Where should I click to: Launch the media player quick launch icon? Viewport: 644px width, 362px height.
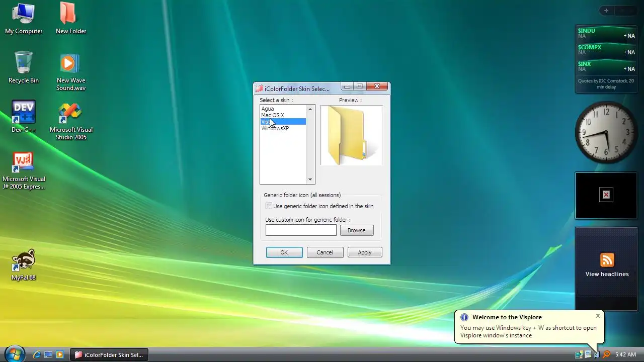click(60, 354)
